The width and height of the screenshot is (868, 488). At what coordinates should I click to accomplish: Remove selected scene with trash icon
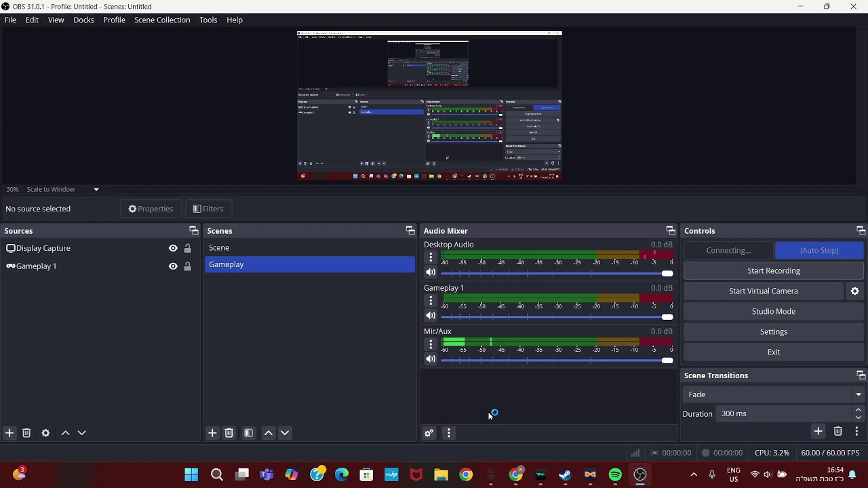[229, 432]
